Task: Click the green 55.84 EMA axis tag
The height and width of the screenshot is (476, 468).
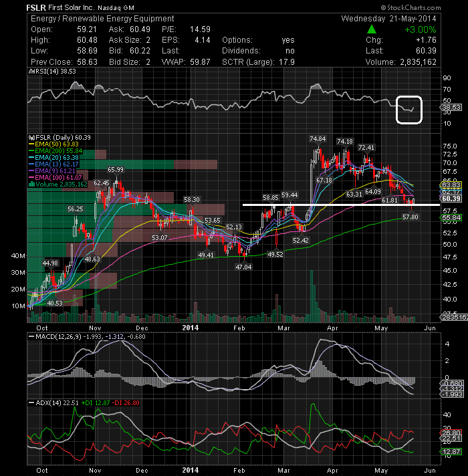Action: 451,218
